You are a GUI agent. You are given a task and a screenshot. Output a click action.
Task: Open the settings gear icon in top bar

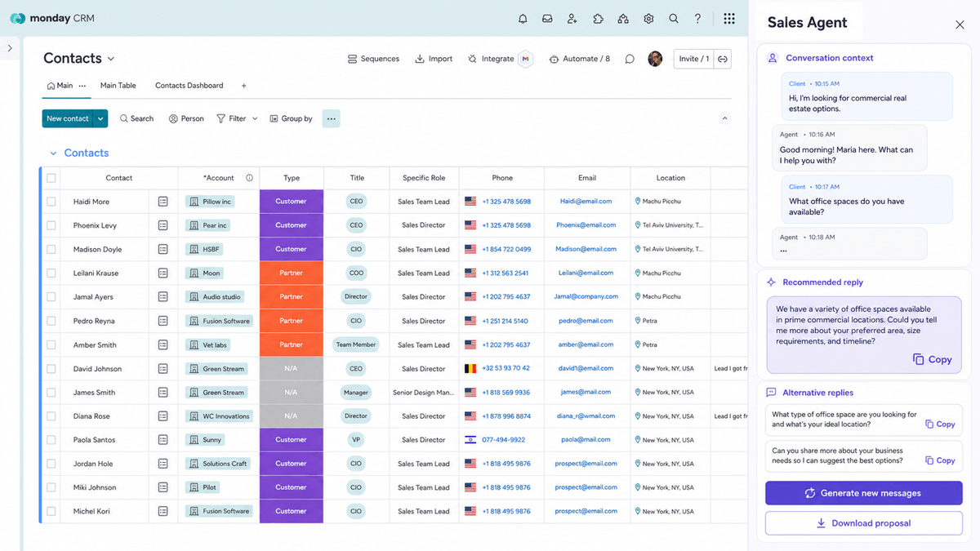coord(648,18)
